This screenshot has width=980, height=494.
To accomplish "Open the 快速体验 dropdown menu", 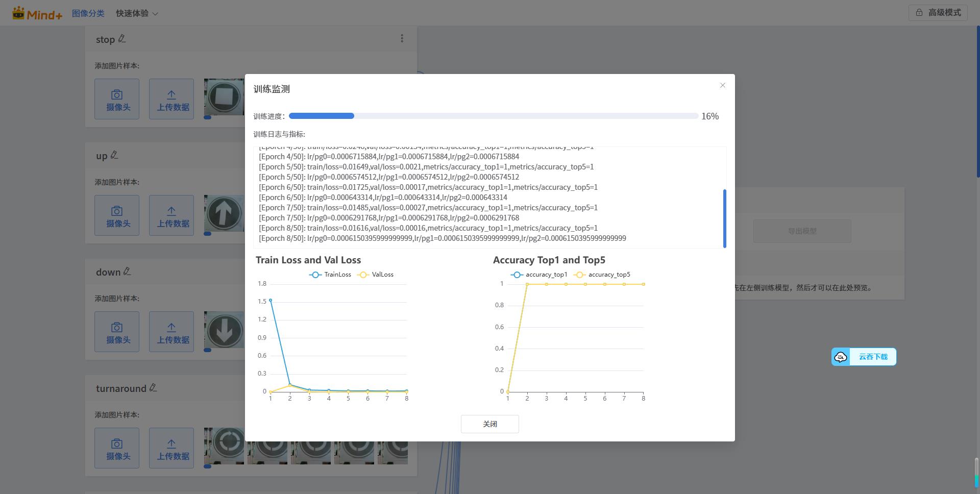I will [137, 13].
